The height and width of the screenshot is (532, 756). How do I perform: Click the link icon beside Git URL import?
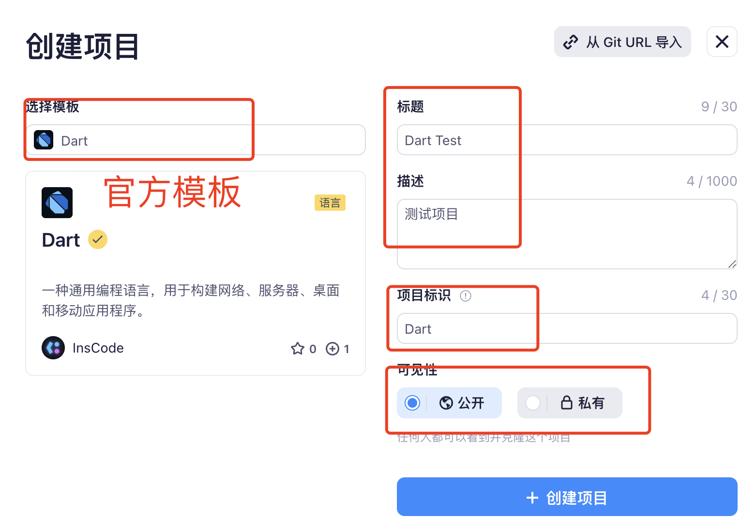(571, 42)
